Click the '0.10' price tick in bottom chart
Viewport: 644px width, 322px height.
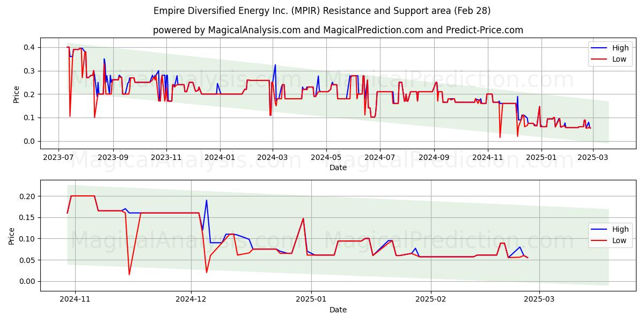[27, 238]
